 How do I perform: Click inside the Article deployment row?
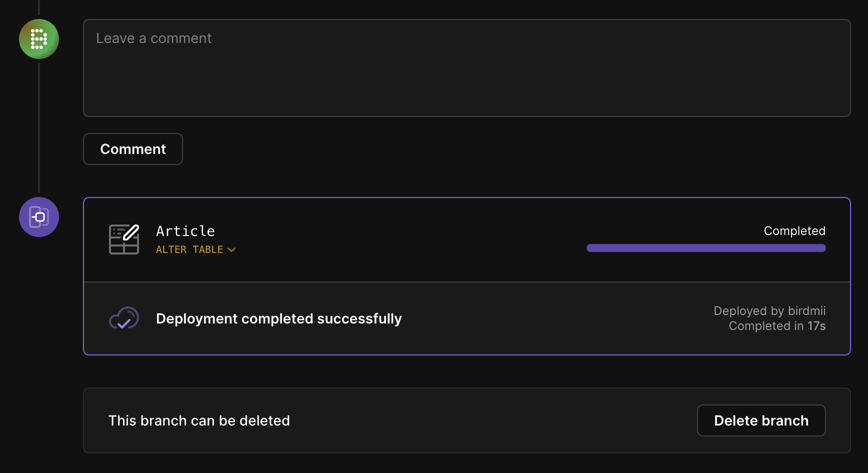click(467, 240)
